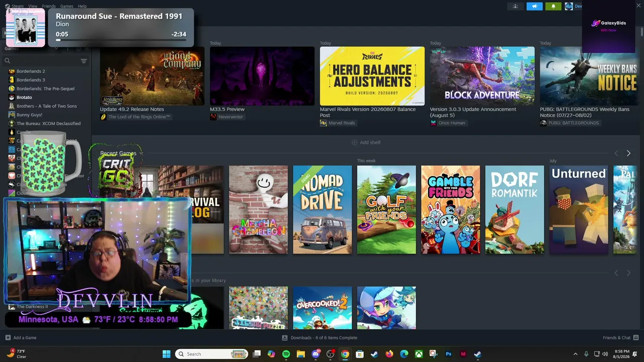Click the Neverwinter source icon under M33.5 Preview

(x=213, y=117)
